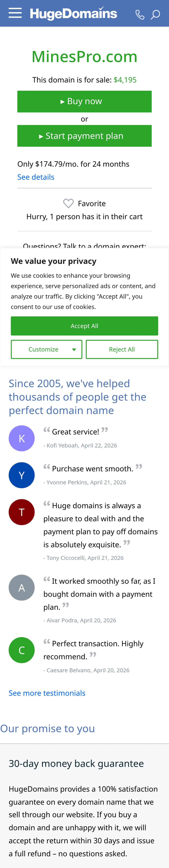The height and width of the screenshot is (868, 169).
Task: Tap the phone call icon
Action: coord(140,14)
